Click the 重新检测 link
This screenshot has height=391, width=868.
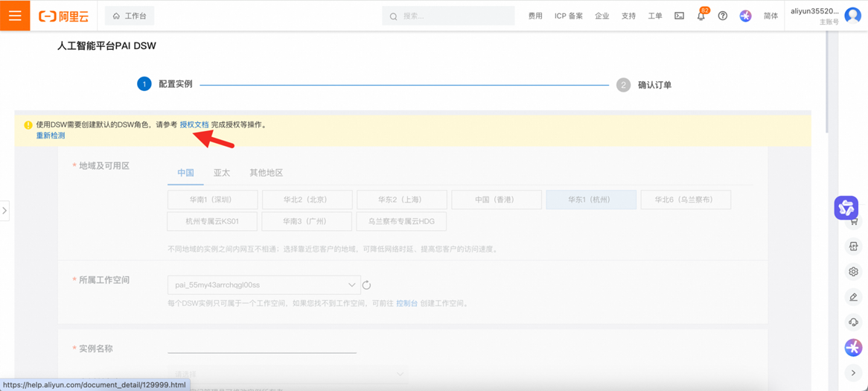point(51,135)
